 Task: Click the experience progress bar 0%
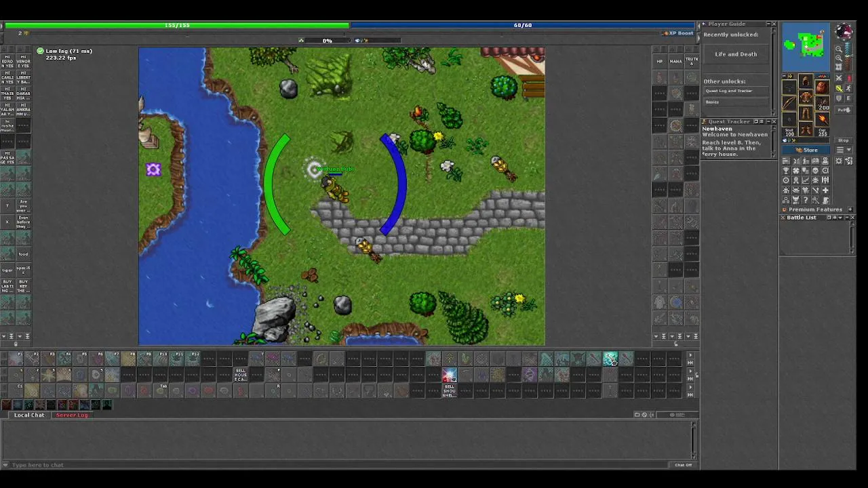click(x=327, y=41)
